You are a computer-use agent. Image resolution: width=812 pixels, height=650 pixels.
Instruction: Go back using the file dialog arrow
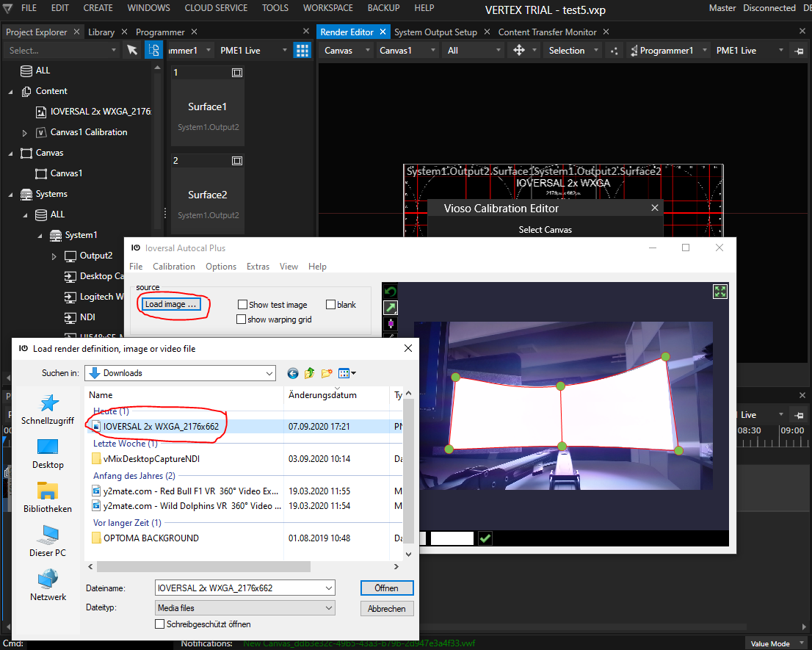point(293,373)
